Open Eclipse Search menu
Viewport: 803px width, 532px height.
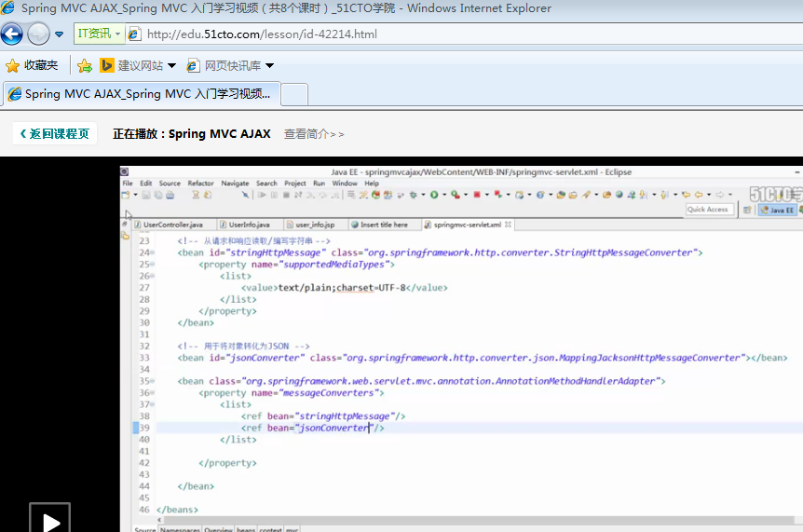[266, 183]
